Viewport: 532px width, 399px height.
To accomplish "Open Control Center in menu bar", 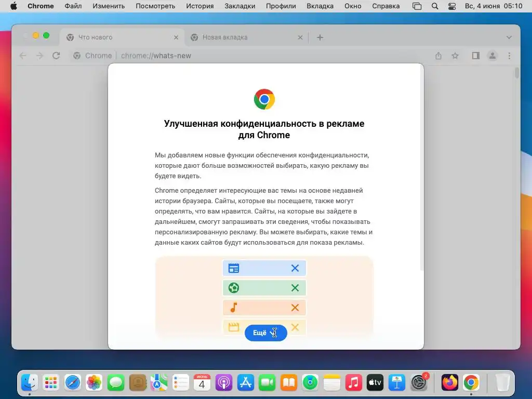I will pos(452,6).
